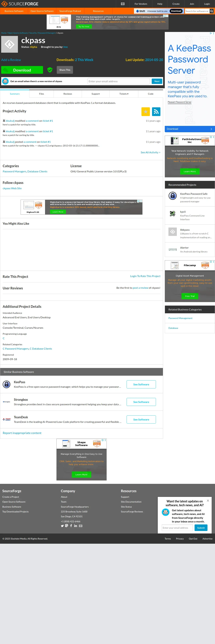215x644 pixels.
Task: Open the Tickets dropdown tab
Action: tap(124, 94)
